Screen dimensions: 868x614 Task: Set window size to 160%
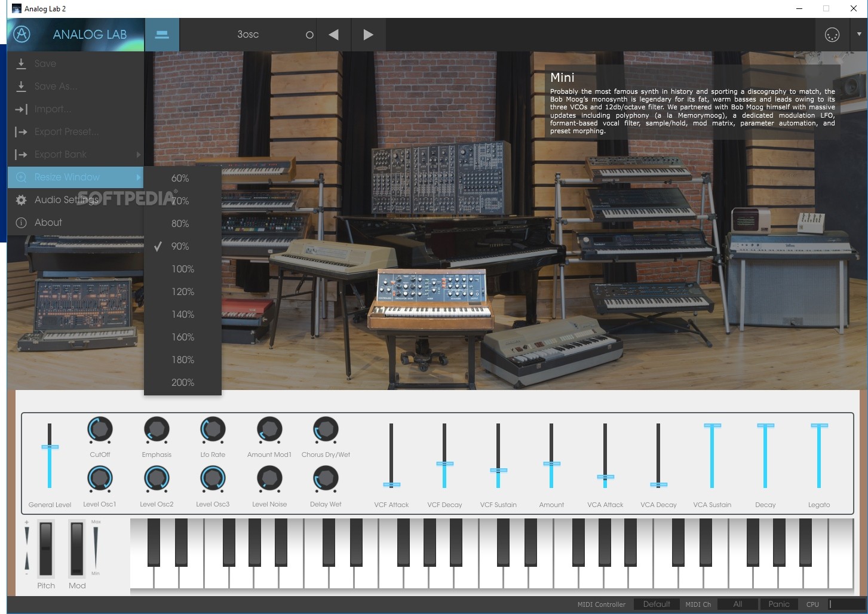point(183,337)
